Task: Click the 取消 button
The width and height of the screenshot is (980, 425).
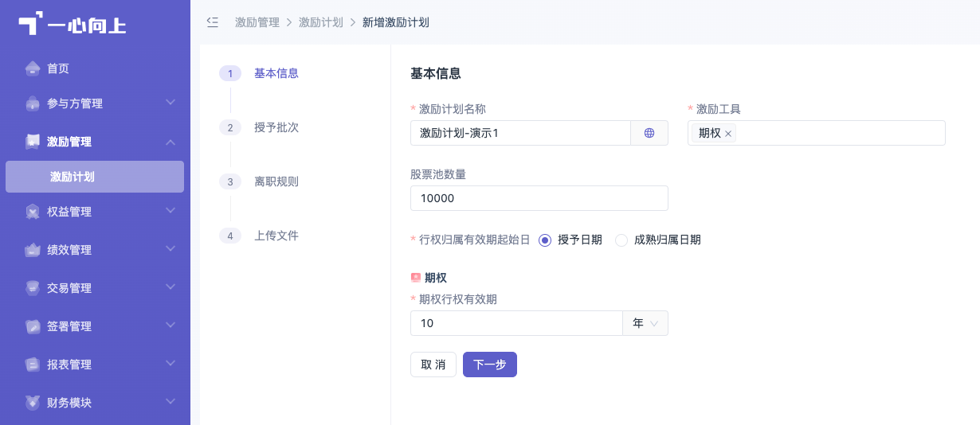Action: click(x=433, y=365)
